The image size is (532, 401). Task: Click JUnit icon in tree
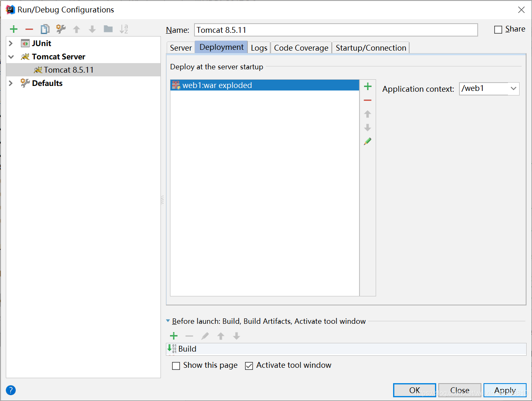pos(25,43)
